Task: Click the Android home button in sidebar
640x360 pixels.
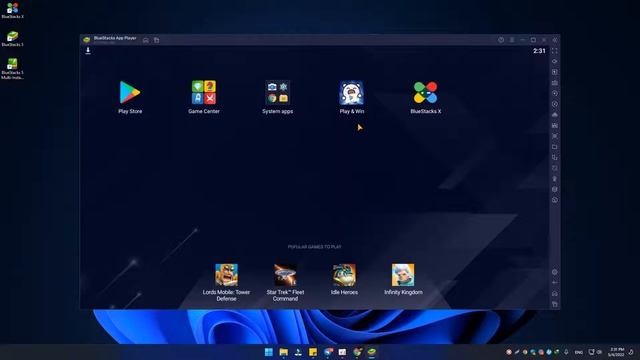Action: (555, 293)
